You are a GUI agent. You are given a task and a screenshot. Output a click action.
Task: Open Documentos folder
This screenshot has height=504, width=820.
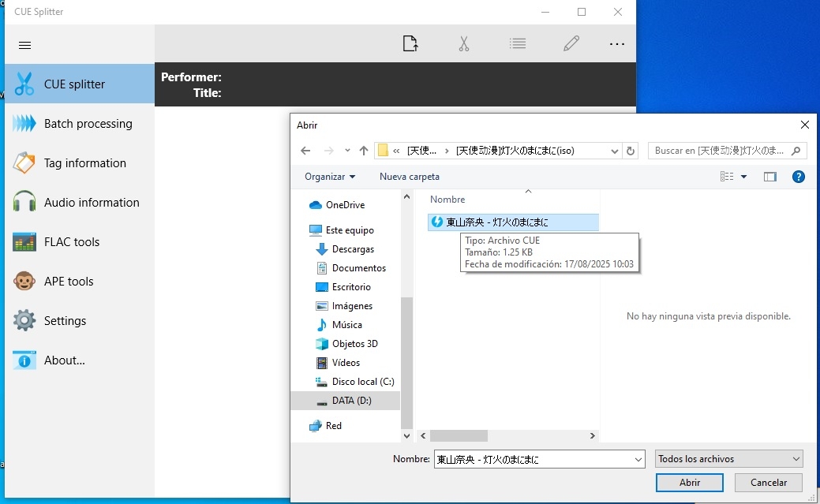[x=359, y=267]
